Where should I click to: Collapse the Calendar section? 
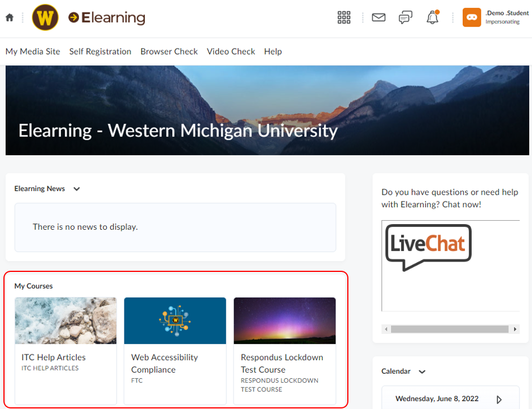[x=422, y=371]
